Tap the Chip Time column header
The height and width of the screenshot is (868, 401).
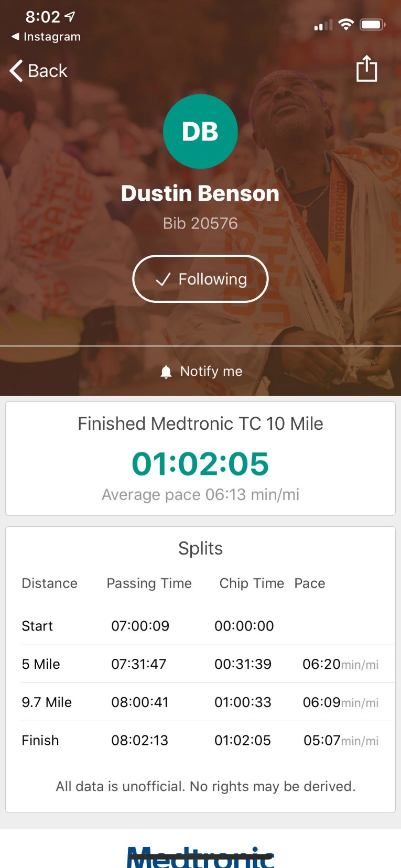click(252, 583)
